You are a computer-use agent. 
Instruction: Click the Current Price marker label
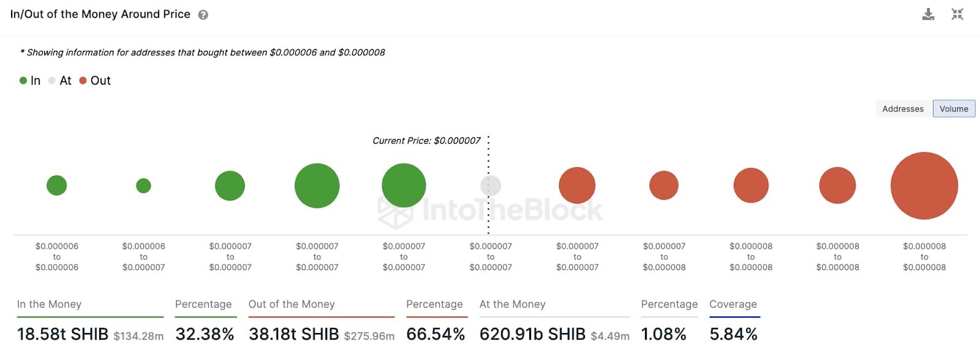(x=426, y=140)
